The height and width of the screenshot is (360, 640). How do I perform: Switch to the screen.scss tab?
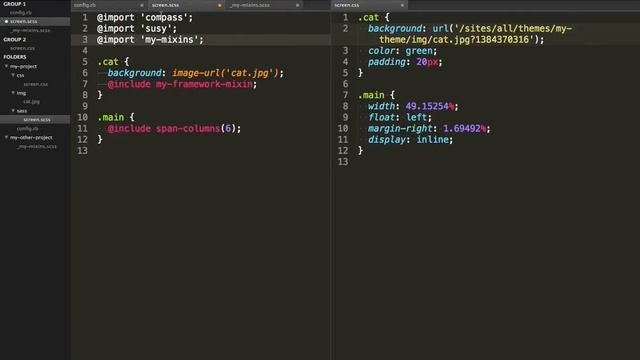165,5
